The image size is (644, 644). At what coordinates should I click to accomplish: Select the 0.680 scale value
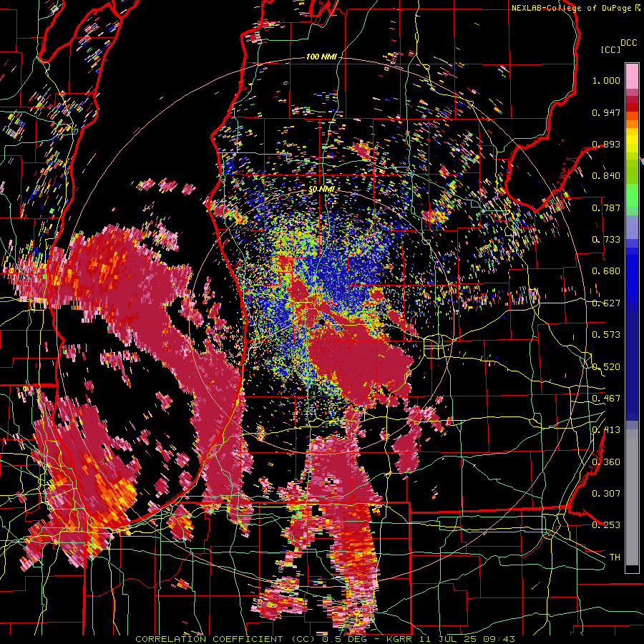coord(606,271)
